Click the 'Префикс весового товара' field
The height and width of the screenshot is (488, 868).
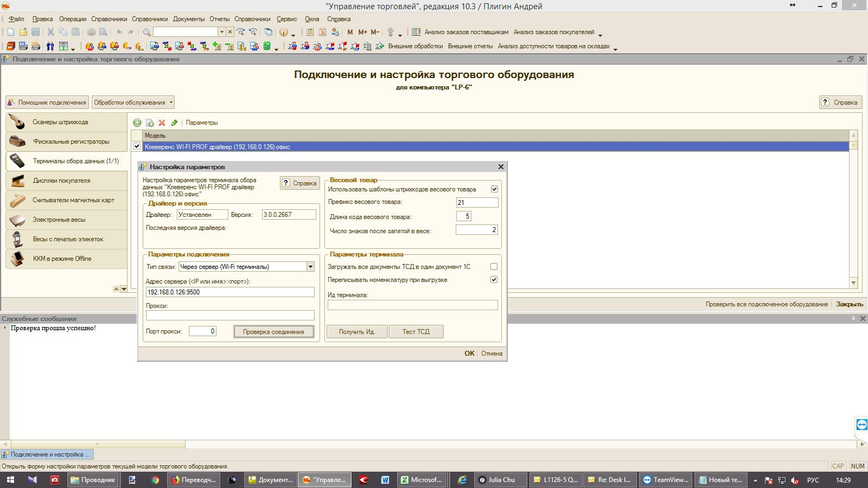tap(477, 202)
